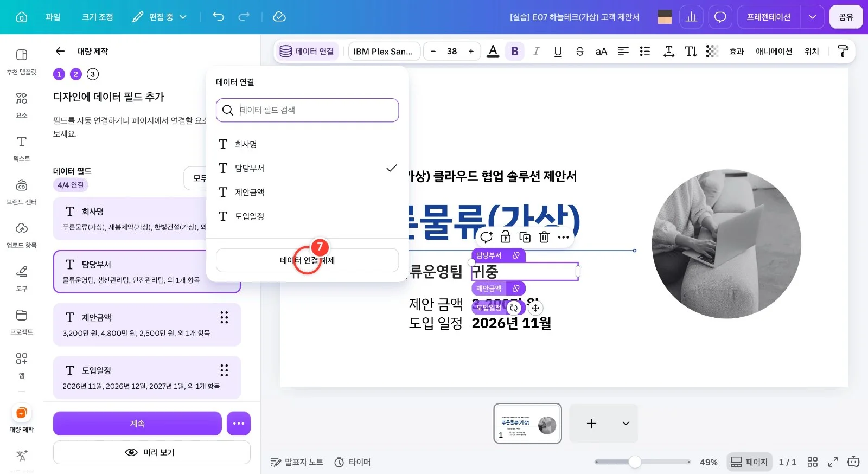Viewport: 868px width, 474px height.
Task: Select 제안금액 in the data field list
Action: (x=307, y=192)
